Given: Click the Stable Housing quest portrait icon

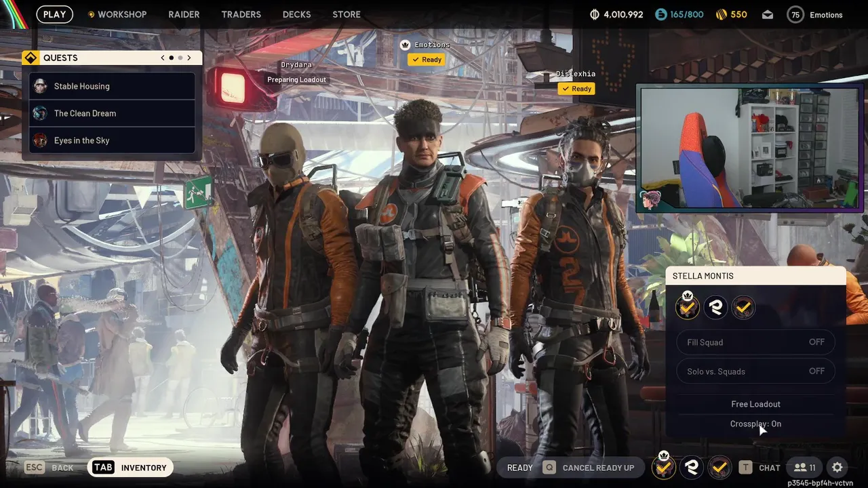Looking at the screenshot, I should click(40, 86).
